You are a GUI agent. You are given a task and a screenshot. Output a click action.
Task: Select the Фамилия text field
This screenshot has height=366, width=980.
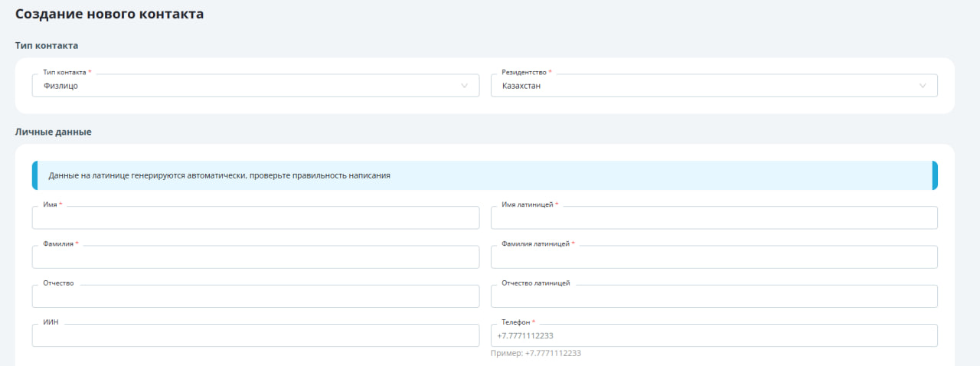[255, 257]
